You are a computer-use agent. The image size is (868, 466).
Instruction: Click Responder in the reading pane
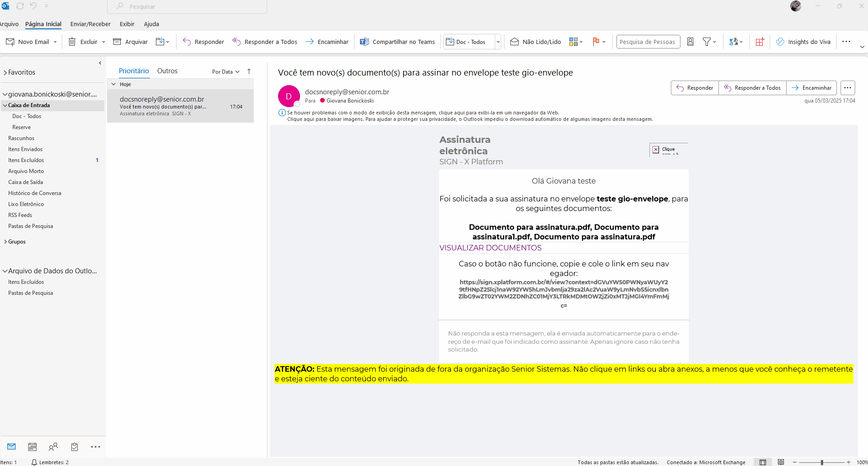(x=695, y=88)
